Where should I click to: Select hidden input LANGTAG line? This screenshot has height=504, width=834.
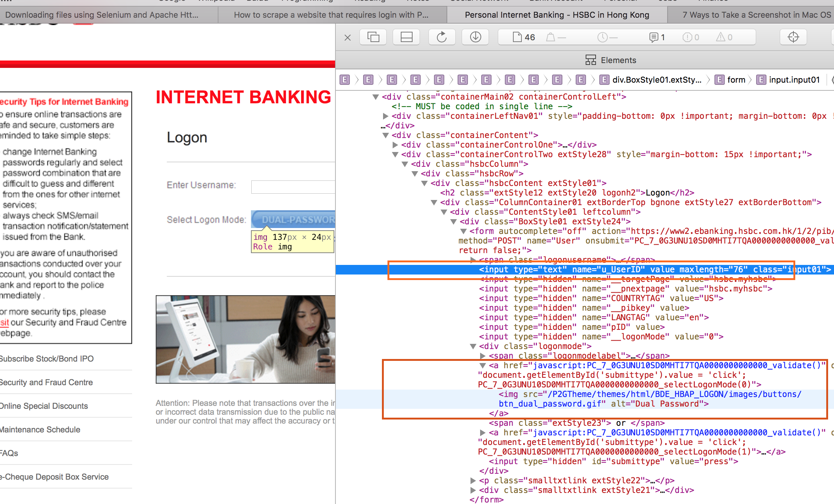(x=594, y=318)
